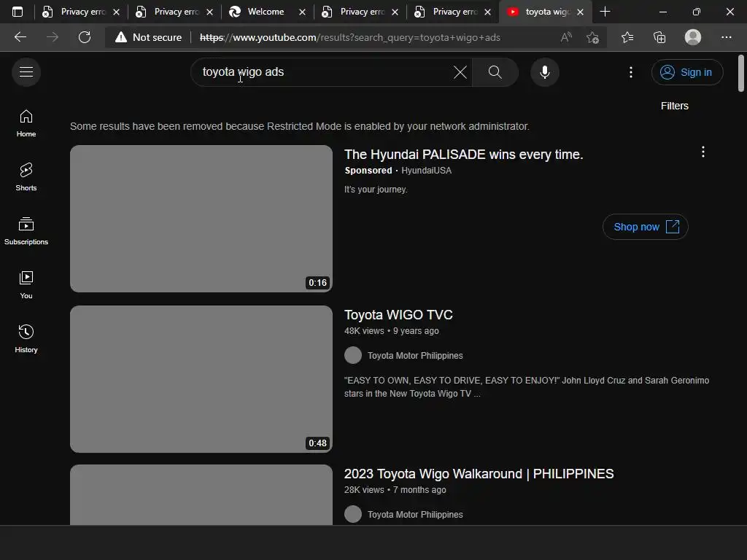This screenshot has height=560, width=747.
Task: Play the 0:16 Hyundai ad thumbnail
Action: 201,219
